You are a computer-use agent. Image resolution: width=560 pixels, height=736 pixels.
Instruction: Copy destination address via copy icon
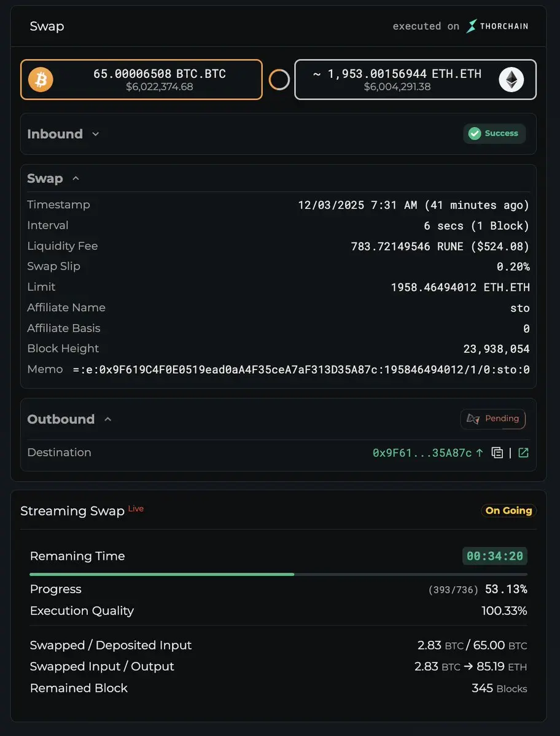point(497,453)
